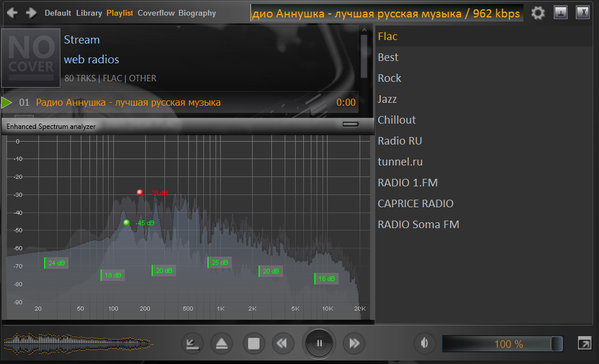Open settings via the gear icon
The image size is (599, 364).
pos(539,13)
